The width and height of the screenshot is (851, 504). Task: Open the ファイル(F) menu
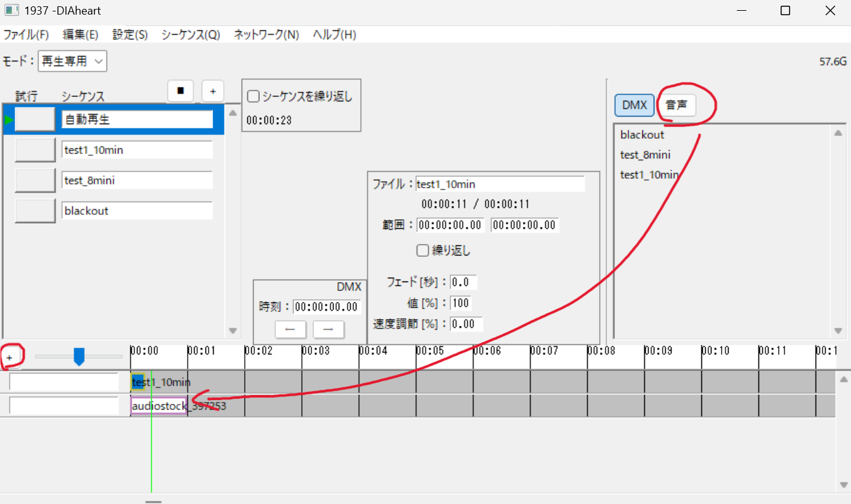coord(27,35)
